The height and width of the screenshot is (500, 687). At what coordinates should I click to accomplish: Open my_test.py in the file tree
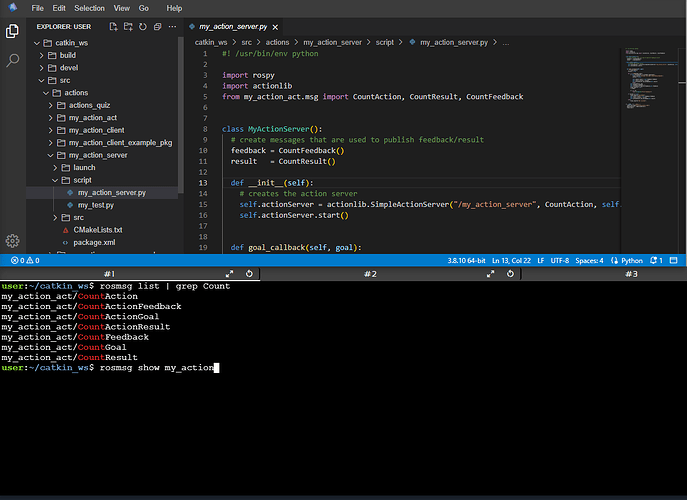(x=96, y=205)
